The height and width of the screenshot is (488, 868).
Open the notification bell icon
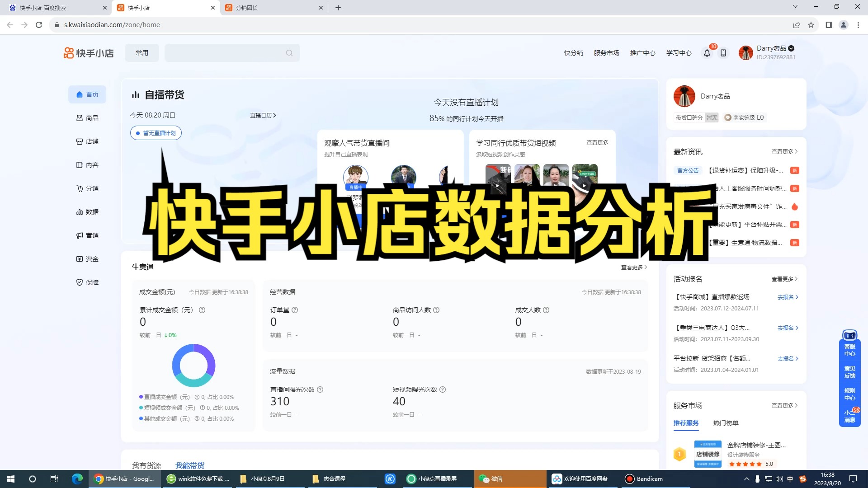click(x=707, y=53)
